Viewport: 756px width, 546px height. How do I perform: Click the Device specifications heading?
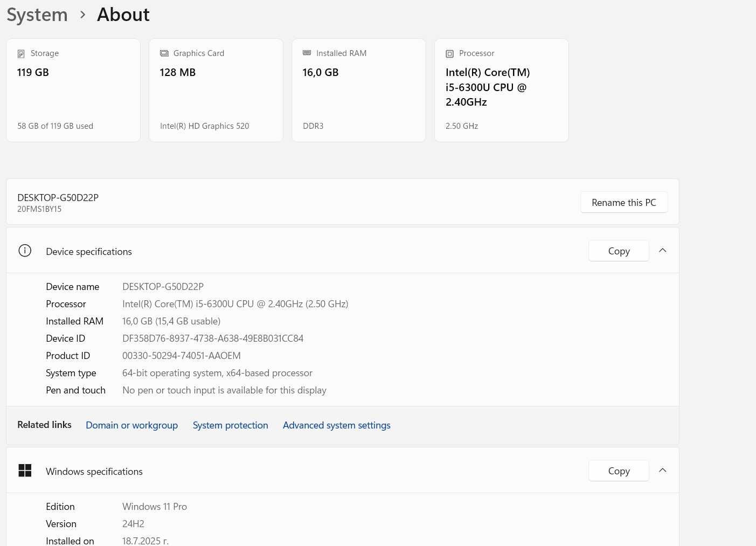(89, 252)
